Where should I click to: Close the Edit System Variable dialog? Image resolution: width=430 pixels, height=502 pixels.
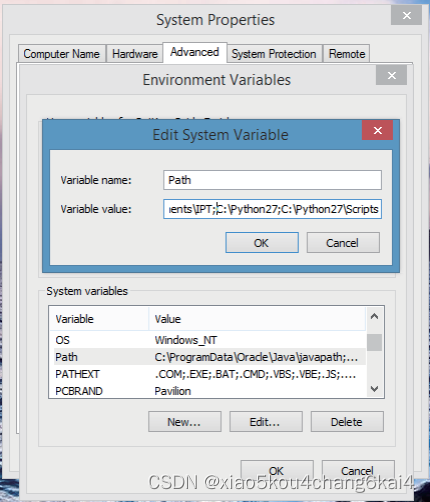click(x=377, y=130)
